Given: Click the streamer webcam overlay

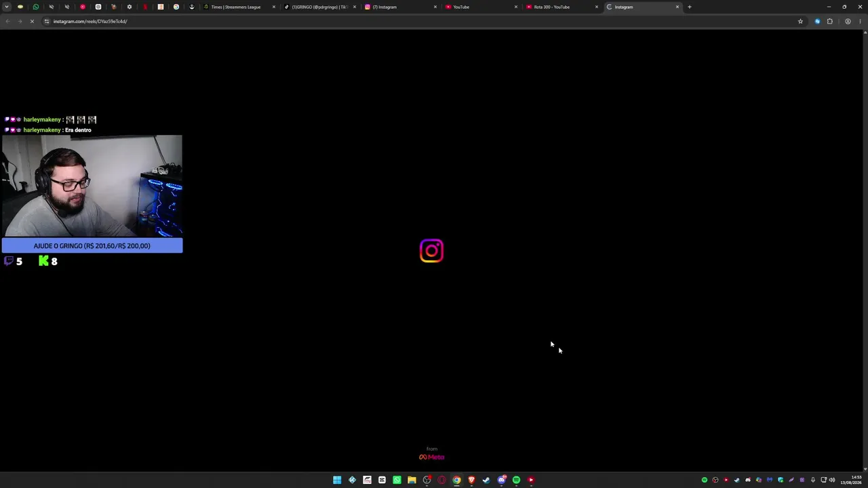Looking at the screenshot, I should click(92, 186).
